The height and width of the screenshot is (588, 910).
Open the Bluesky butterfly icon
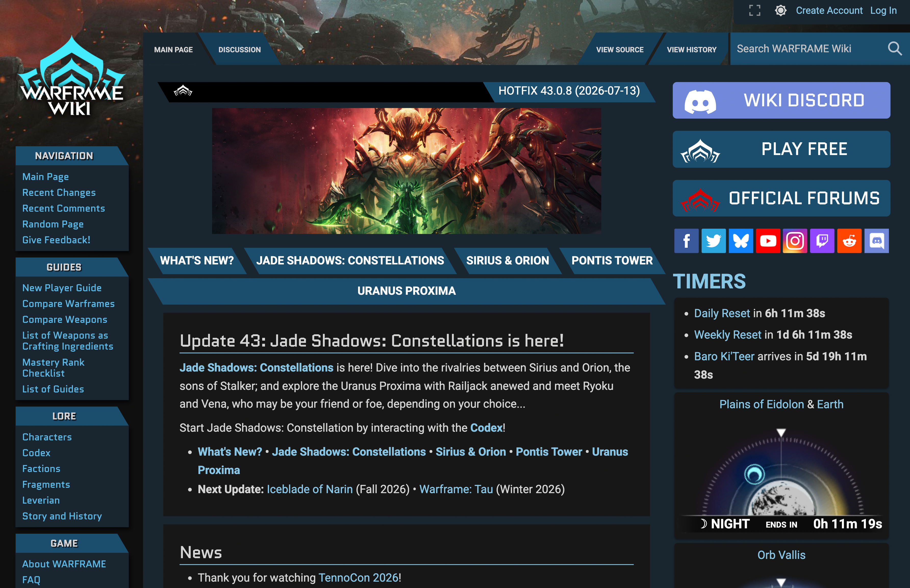(741, 241)
